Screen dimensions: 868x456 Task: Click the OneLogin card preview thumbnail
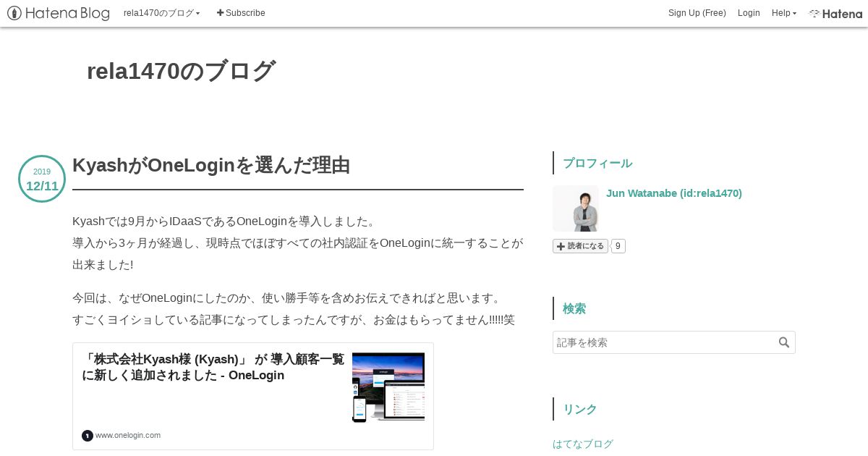[388, 387]
